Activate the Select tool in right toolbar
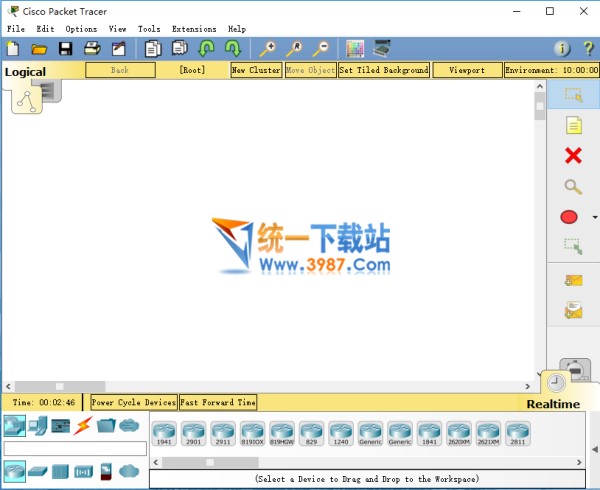This screenshot has width=600, height=490. point(573,95)
